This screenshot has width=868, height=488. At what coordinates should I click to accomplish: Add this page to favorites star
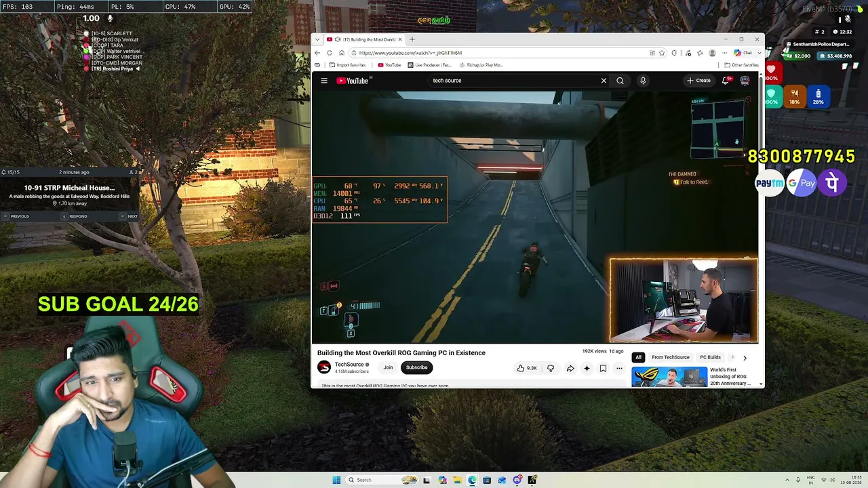tap(663, 53)
